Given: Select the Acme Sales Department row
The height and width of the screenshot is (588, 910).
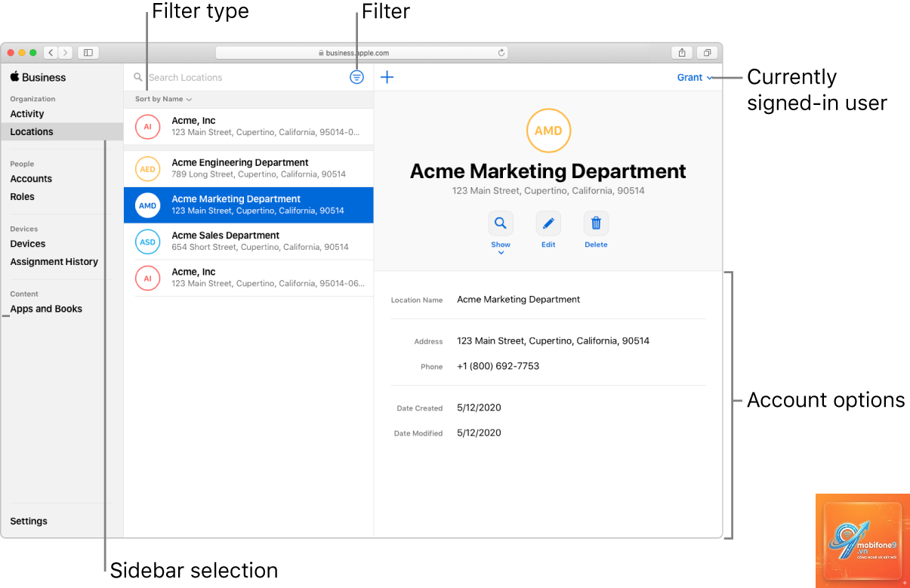Looking at the screenshot, I should point(248,242).
